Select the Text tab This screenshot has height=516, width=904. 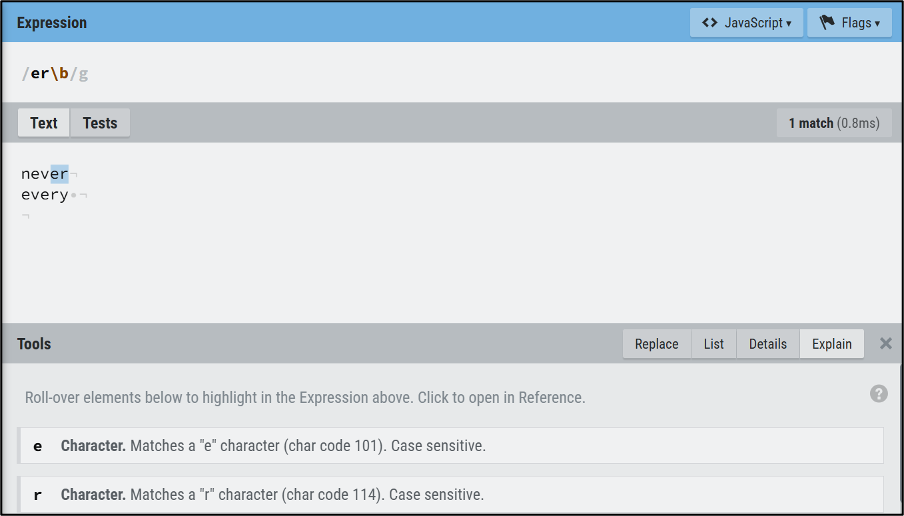click(44, 123)
